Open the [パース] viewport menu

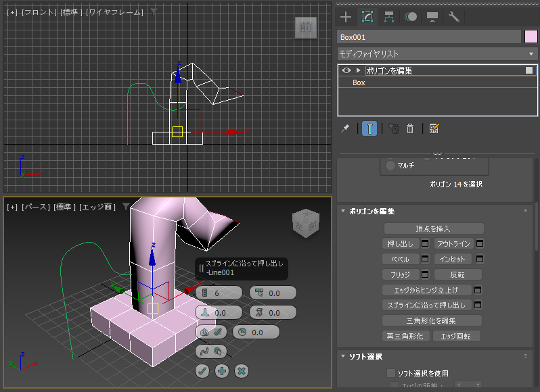point(36,207)
